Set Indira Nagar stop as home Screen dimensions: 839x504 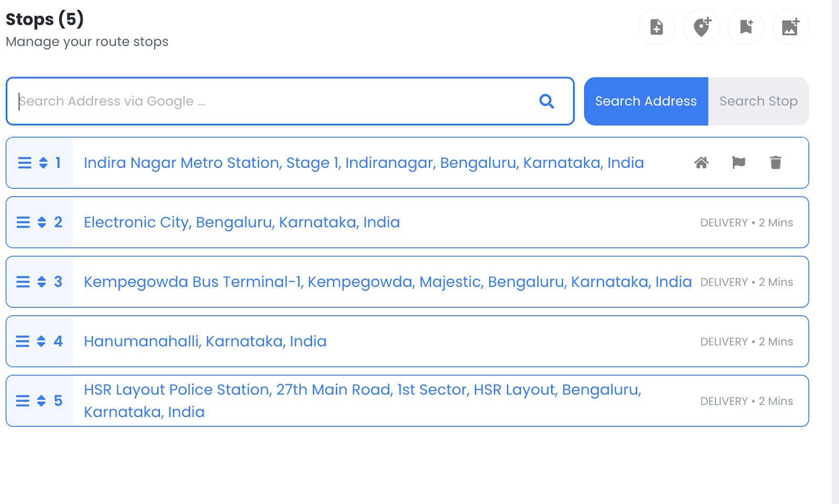coord(701,163)
